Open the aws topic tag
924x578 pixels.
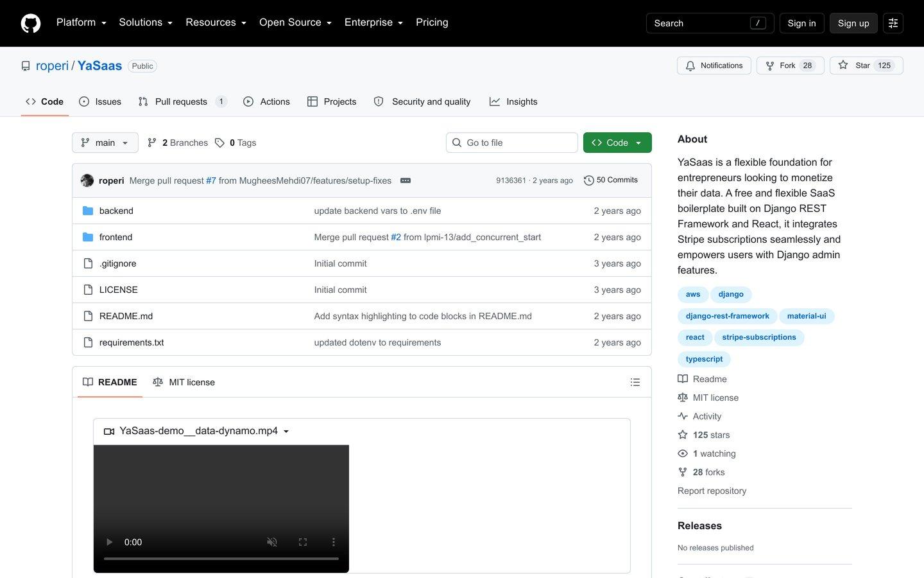coord(693,294)
